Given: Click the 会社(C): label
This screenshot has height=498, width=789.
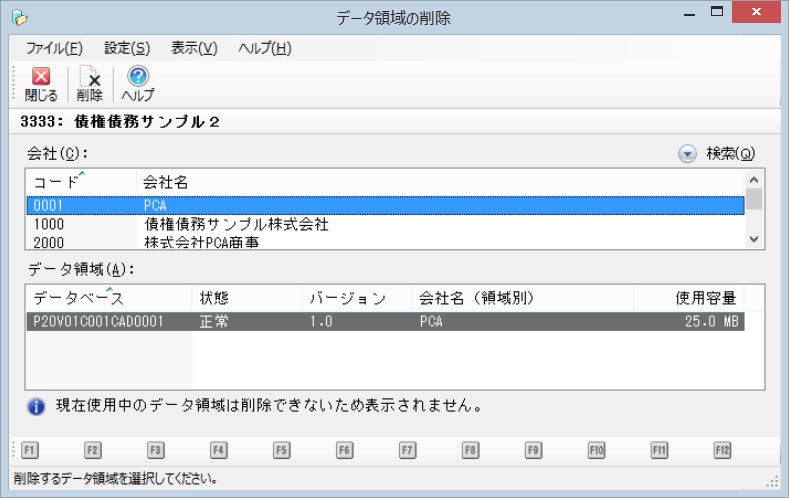Looking at the screenshot, I should click(57, 153).
